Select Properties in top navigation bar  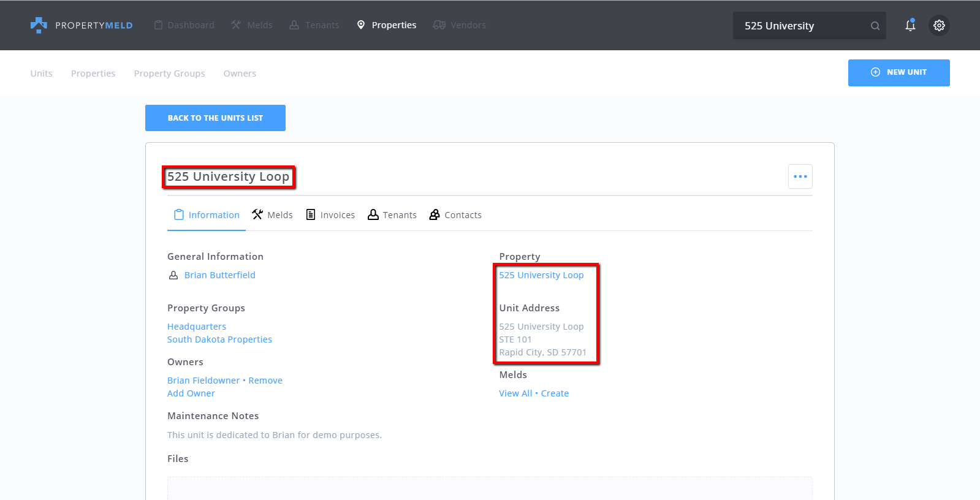tap(387, 25)
